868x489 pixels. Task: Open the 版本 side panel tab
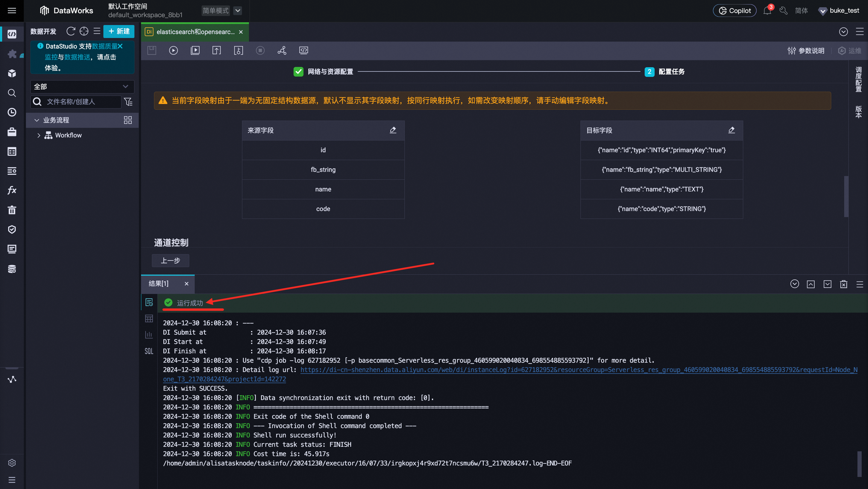tap(859, 112)
